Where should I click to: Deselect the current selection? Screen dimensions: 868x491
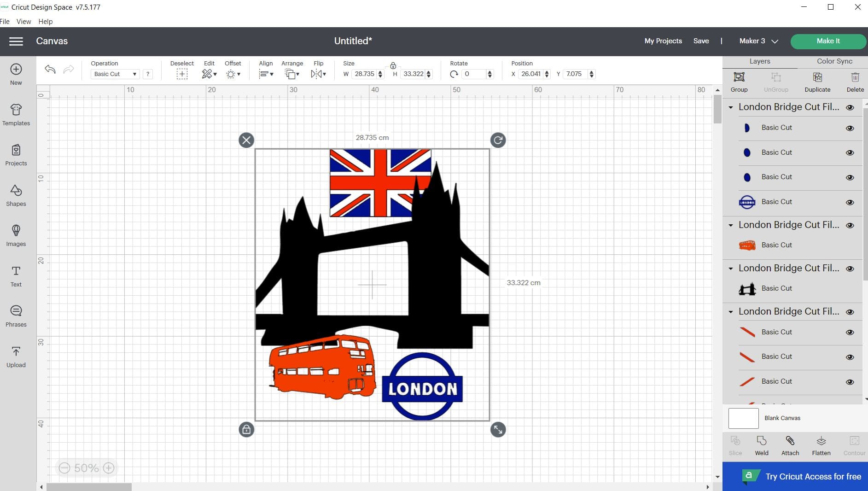182,70
